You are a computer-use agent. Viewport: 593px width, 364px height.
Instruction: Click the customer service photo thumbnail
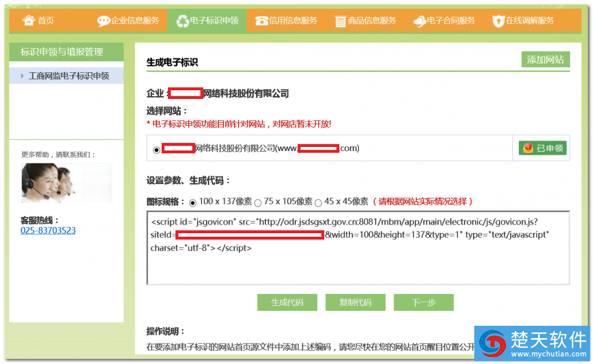[x=66, y=183]
